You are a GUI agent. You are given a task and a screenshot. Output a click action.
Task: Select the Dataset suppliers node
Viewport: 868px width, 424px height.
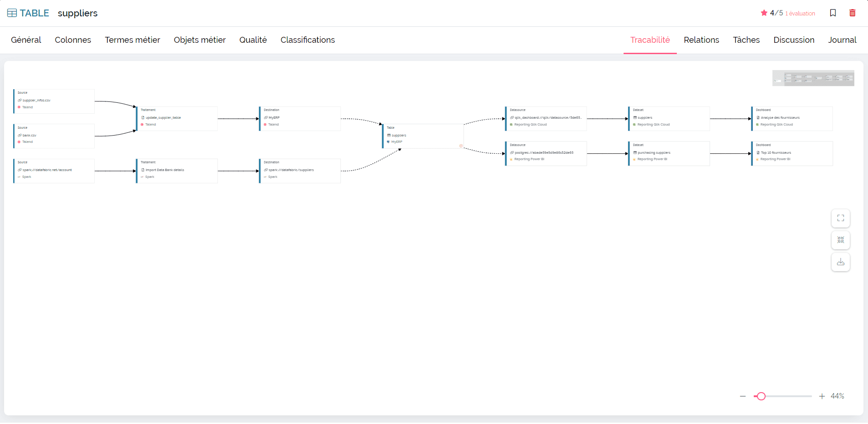[669, 119]
